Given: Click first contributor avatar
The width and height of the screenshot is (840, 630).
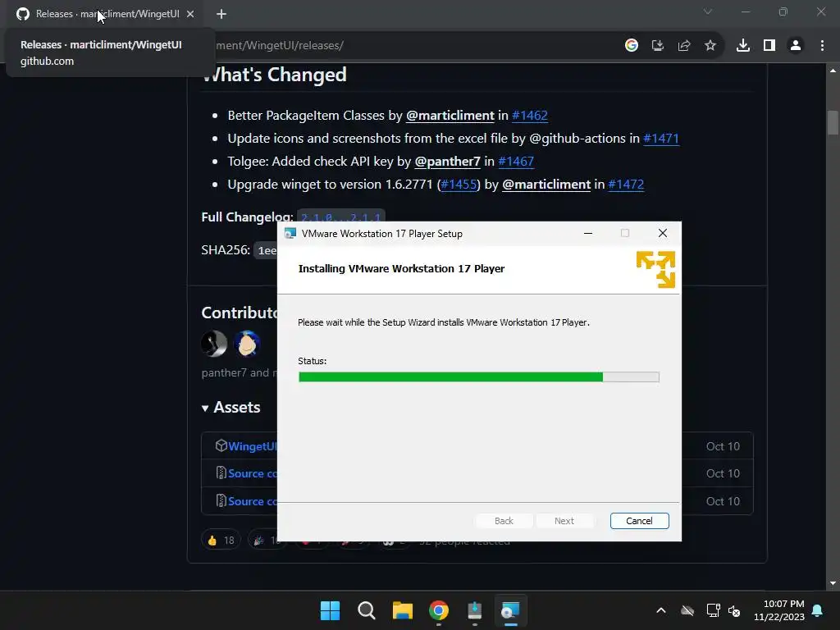Looking at the screenshot, I should [214, 344].
